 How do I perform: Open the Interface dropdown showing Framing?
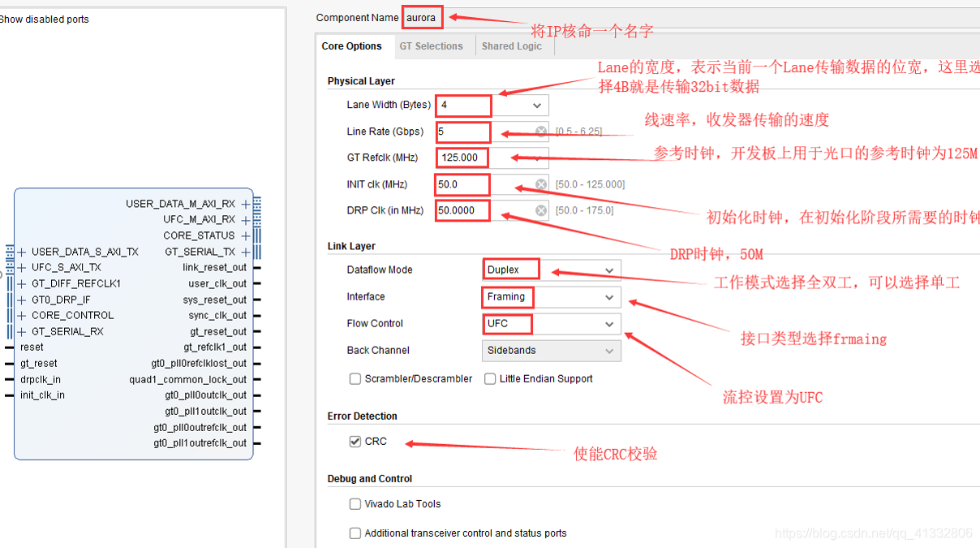(609, 297)
